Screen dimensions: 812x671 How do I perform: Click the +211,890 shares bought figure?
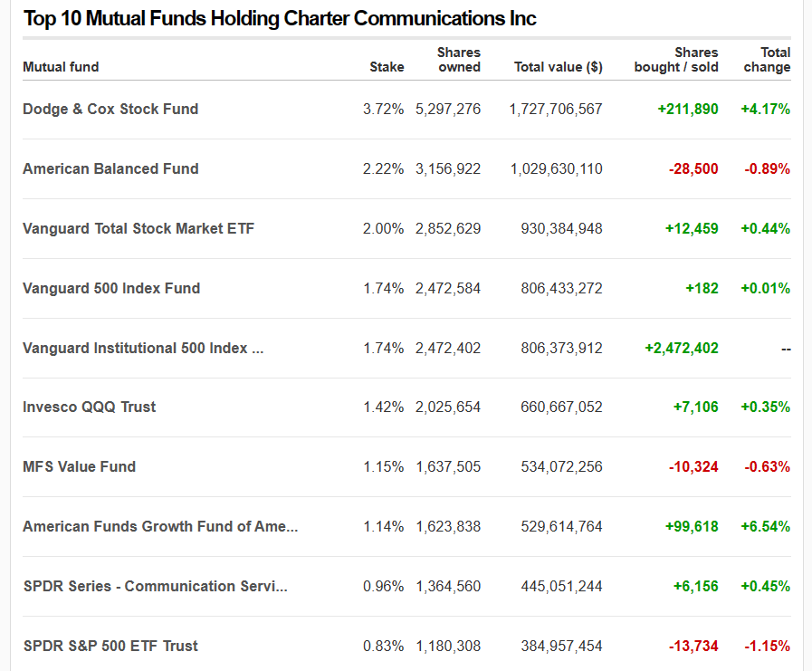pos(688,110)
